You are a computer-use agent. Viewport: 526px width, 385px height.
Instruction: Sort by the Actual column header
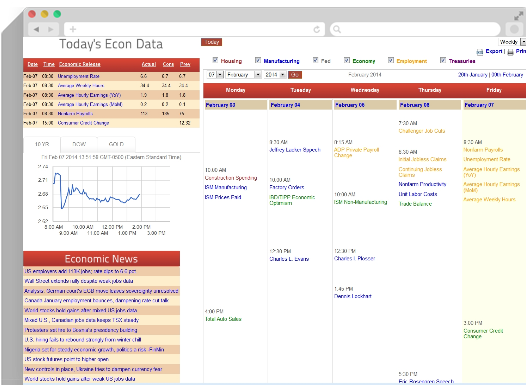click(x=149, y=64)
